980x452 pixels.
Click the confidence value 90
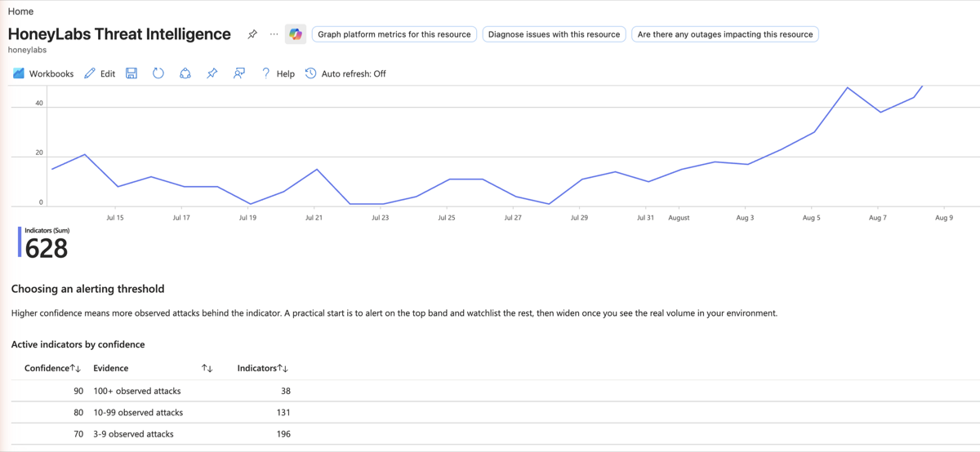78,391
